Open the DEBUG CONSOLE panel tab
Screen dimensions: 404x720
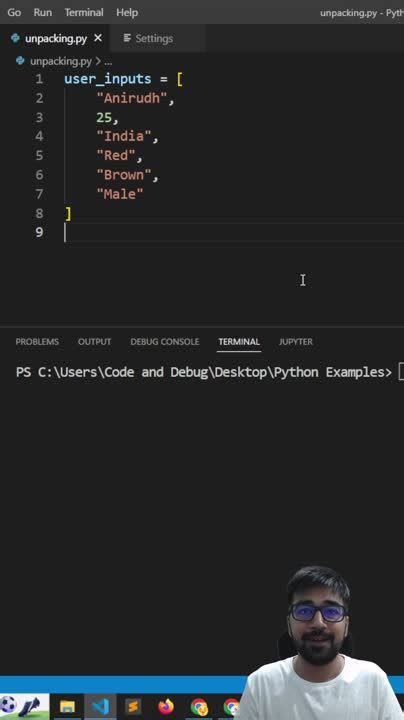click(x=165, y=342)
